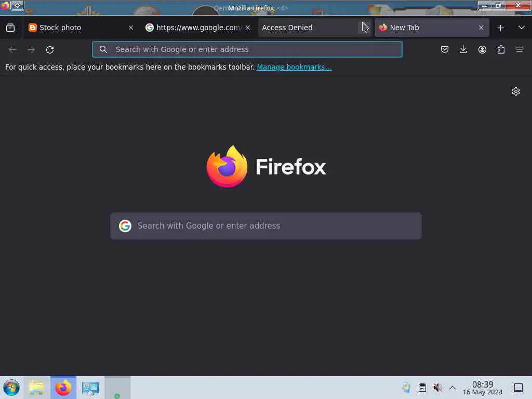Open the file manager from taskbar
Screen dimensions: 532x399
[37, 388]
